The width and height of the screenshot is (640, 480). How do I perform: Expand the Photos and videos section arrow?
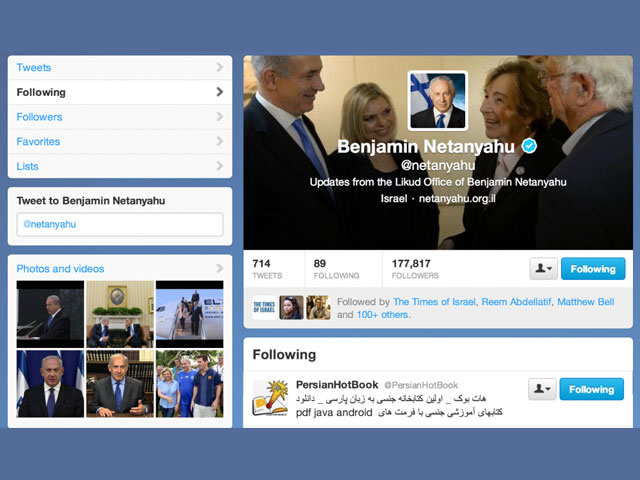(x=220, y=268)
